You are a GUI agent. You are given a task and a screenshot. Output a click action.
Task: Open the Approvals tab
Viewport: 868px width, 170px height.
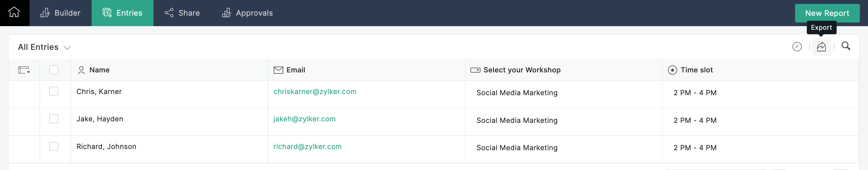(247, 13)
